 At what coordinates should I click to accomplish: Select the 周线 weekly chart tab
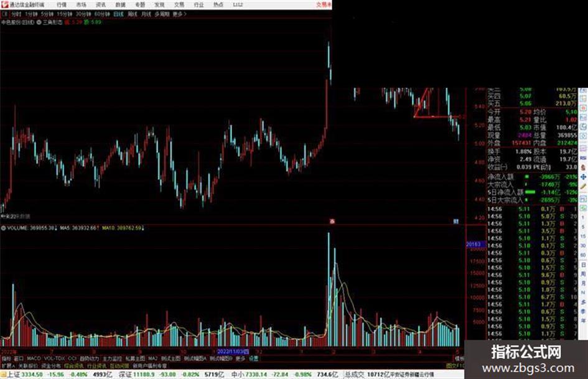tap(133, 14)
